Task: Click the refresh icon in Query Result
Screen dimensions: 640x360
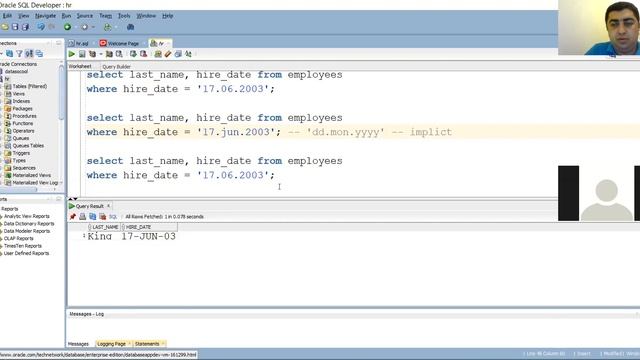Action: point(93,217)
